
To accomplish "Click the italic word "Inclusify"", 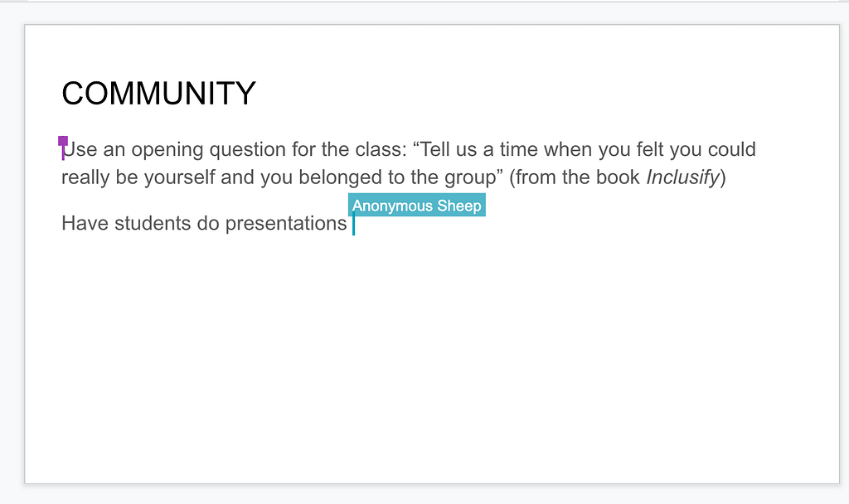I will [682, 177].
